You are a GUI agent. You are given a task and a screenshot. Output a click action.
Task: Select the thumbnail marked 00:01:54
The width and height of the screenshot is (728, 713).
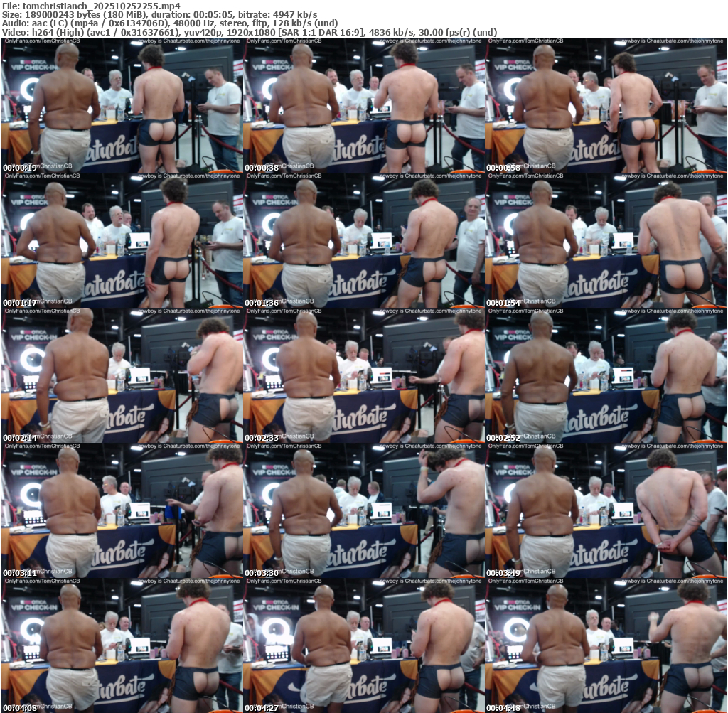606,240
